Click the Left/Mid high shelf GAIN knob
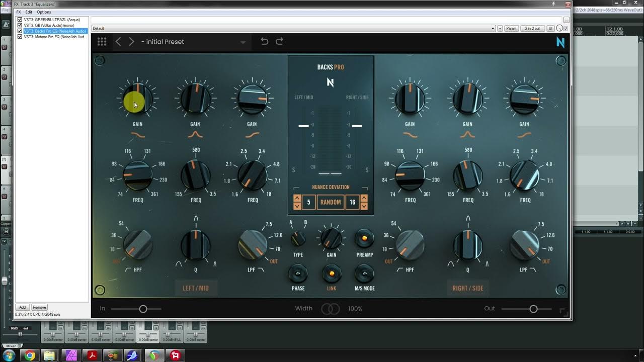644x362 pixels. point(252,98)
